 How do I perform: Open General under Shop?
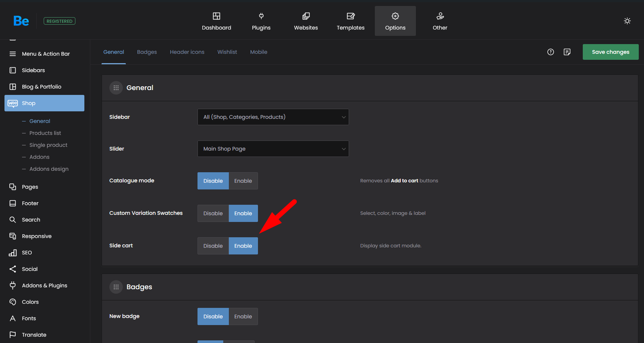pyautogui.click(x=40, y=121)
